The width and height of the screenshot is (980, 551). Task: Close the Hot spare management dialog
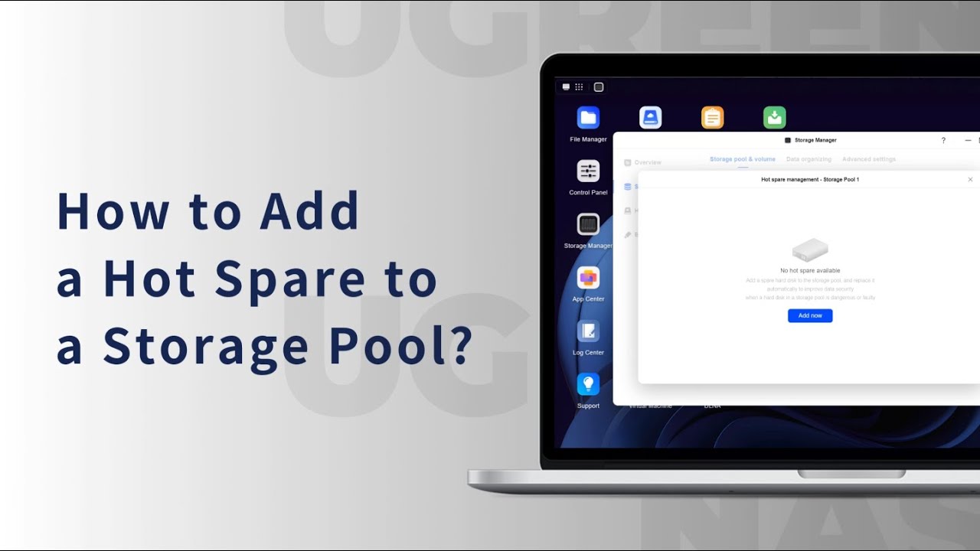[x=970, y=180]
